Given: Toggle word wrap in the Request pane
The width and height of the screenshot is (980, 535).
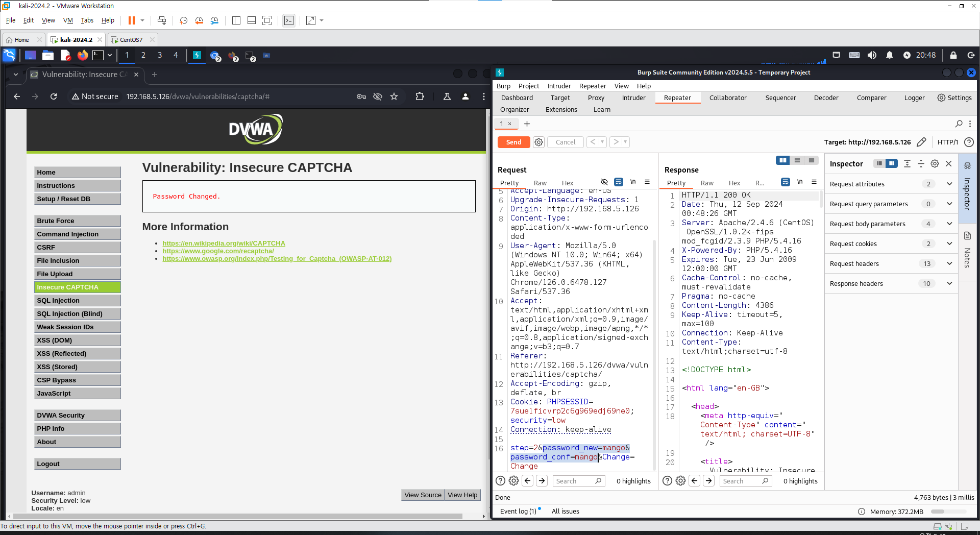Looking at the screenshot, I should 619,182.
